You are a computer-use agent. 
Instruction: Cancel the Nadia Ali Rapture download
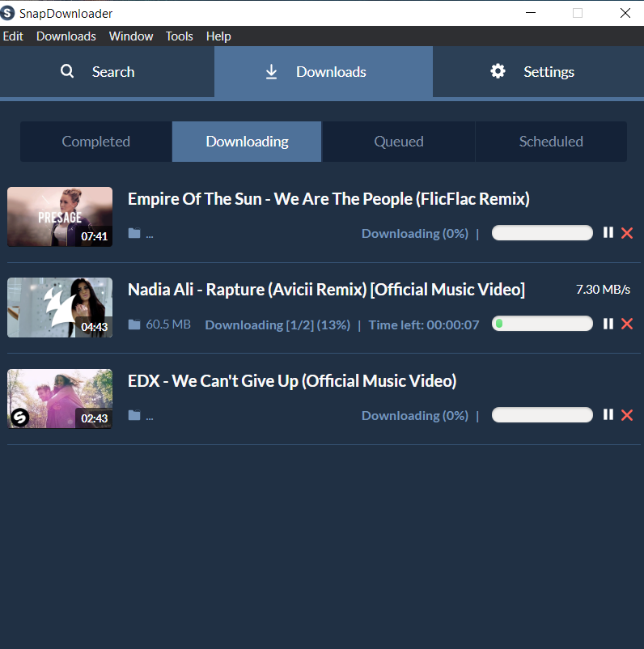coord(627,324)
